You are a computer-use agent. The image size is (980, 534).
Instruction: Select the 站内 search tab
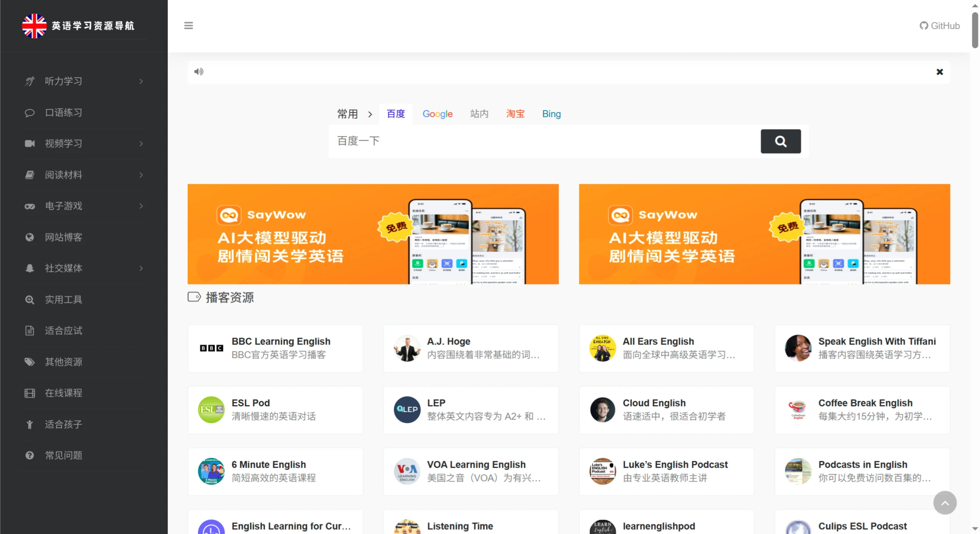pyautogui.click(x=479, y=114)
